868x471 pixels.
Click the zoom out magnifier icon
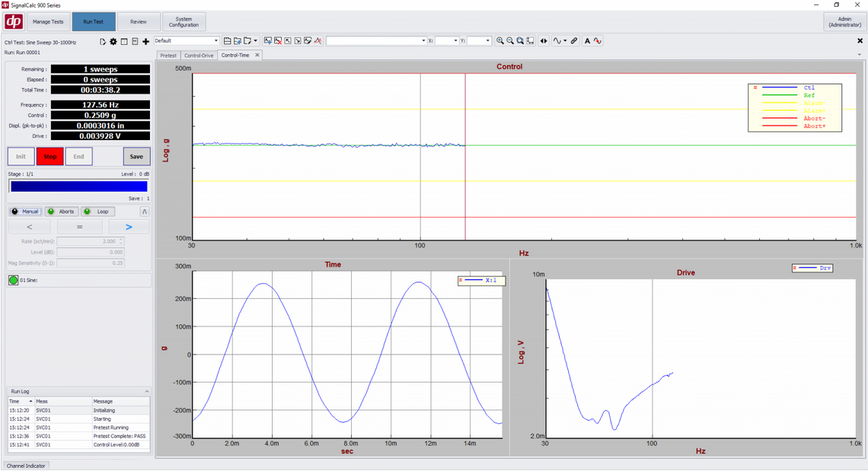point(510,41)
